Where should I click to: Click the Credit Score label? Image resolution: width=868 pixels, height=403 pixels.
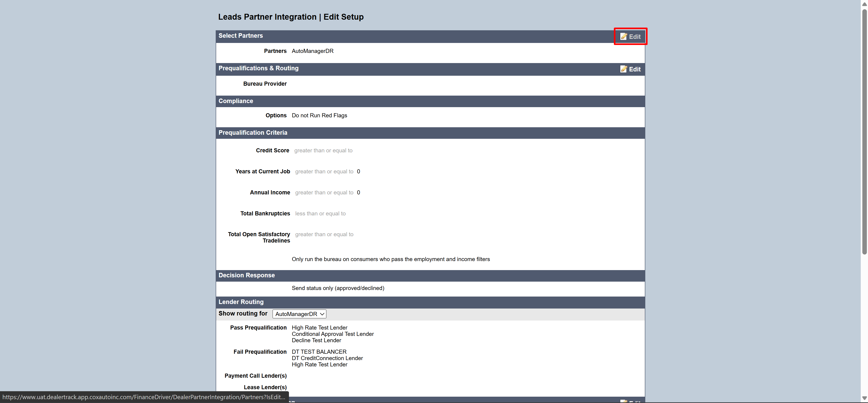pos(272,150)
